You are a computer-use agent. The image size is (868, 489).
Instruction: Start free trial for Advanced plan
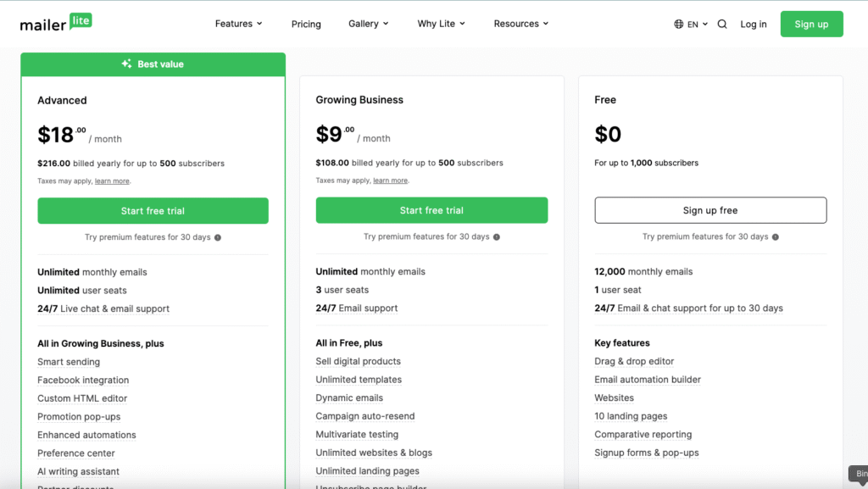click(153, 211)
